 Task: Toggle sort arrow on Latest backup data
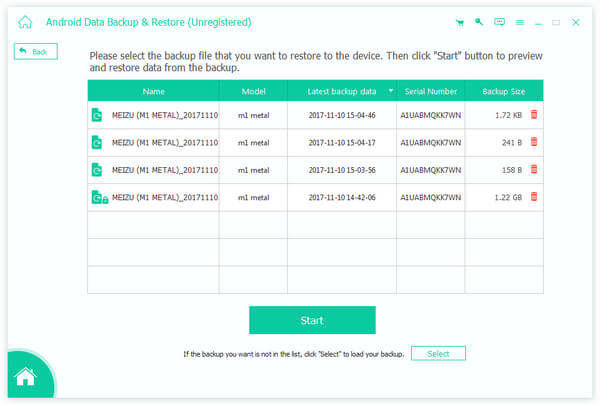point(391,91)
